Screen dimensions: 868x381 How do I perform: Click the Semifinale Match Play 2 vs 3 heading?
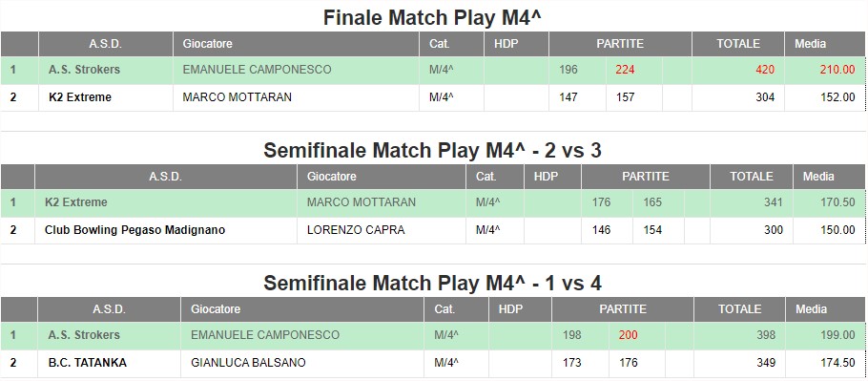(x=432, y=150)
